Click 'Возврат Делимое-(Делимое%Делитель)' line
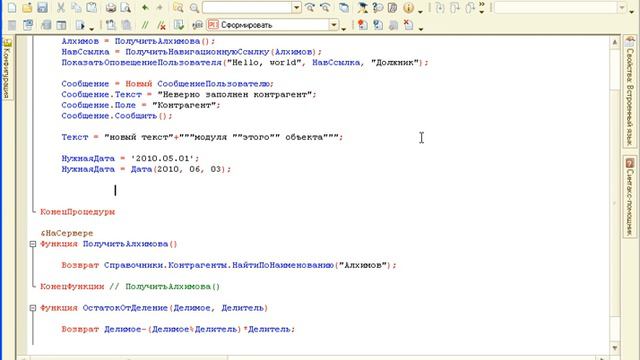640x360 pixels. pyautogui.click(x=178, y=329)
